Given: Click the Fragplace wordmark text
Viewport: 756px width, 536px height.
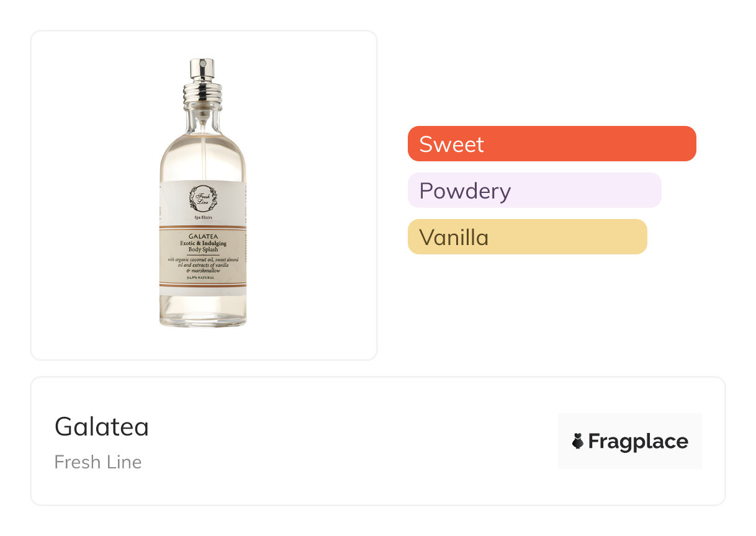Looking at the screenshot, I should pyautogui.click(x=638, y=441).
